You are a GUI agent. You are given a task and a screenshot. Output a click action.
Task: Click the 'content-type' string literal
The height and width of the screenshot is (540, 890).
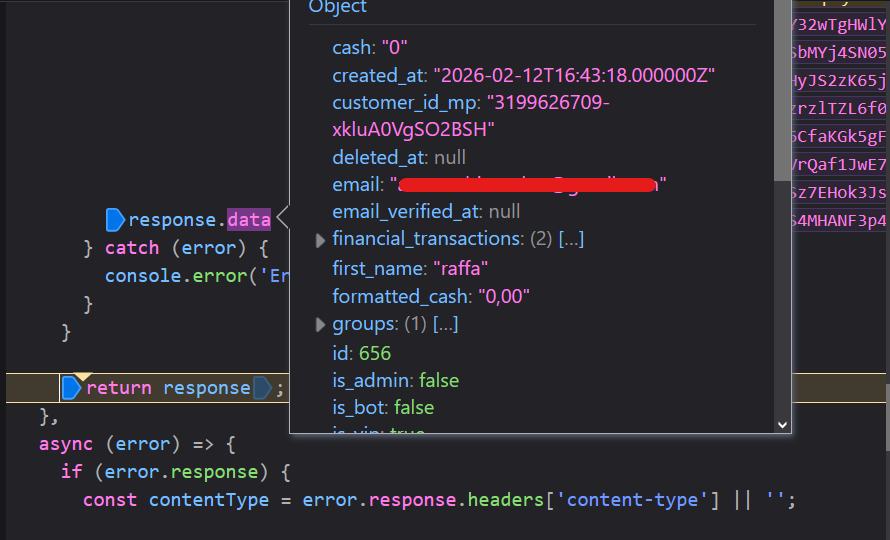point(633,500)
